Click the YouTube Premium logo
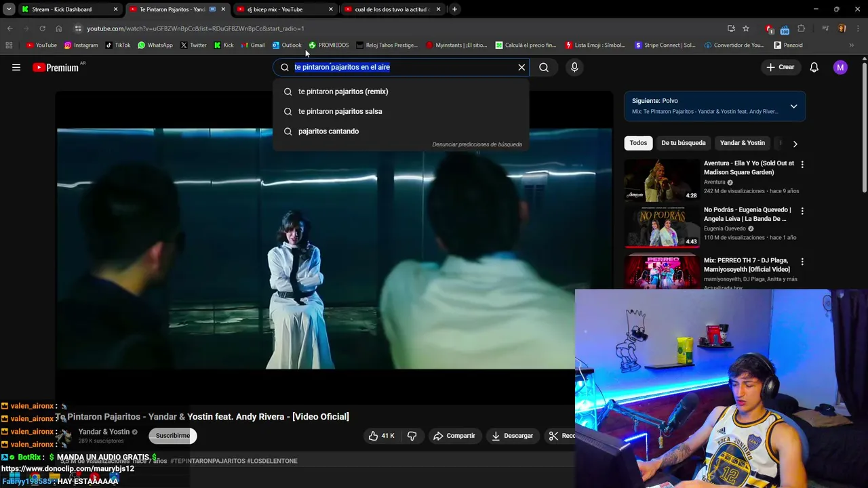868x488 pixels. [x=56, y=67]
